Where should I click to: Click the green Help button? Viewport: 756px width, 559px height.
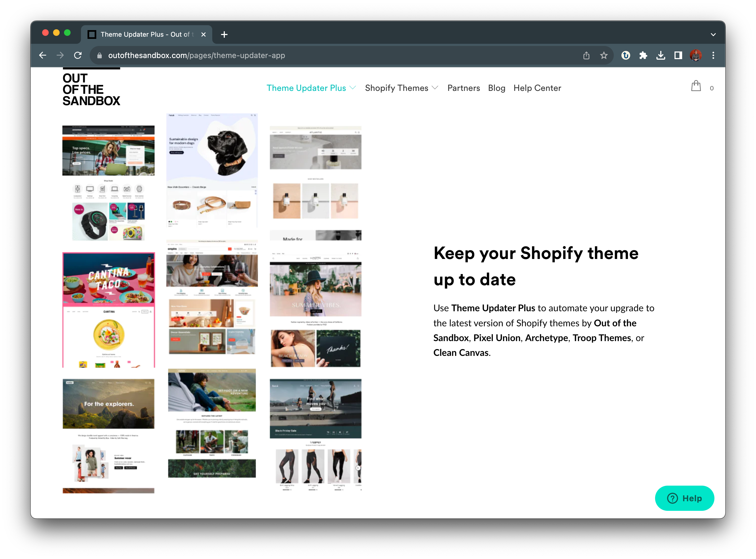point(684,498)
